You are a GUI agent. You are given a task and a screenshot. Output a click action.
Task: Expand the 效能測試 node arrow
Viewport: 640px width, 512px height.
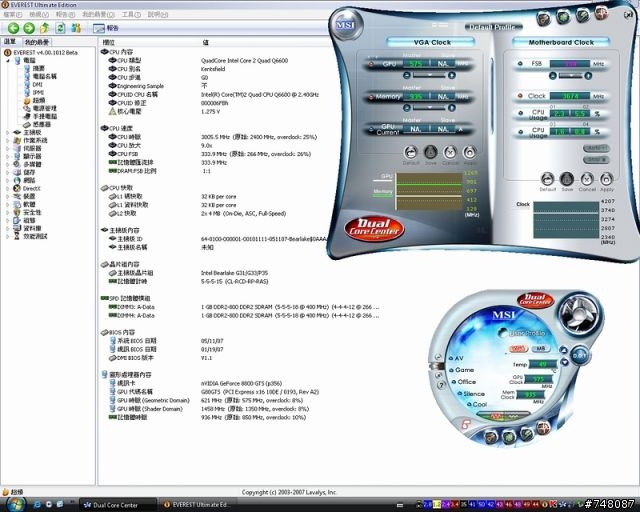8,236
